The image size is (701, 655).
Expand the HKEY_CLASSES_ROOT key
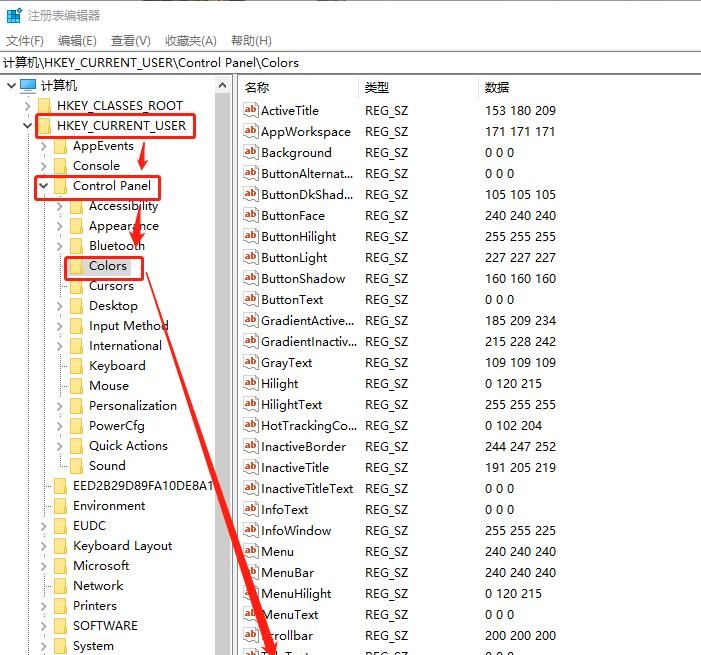point(28,106)
